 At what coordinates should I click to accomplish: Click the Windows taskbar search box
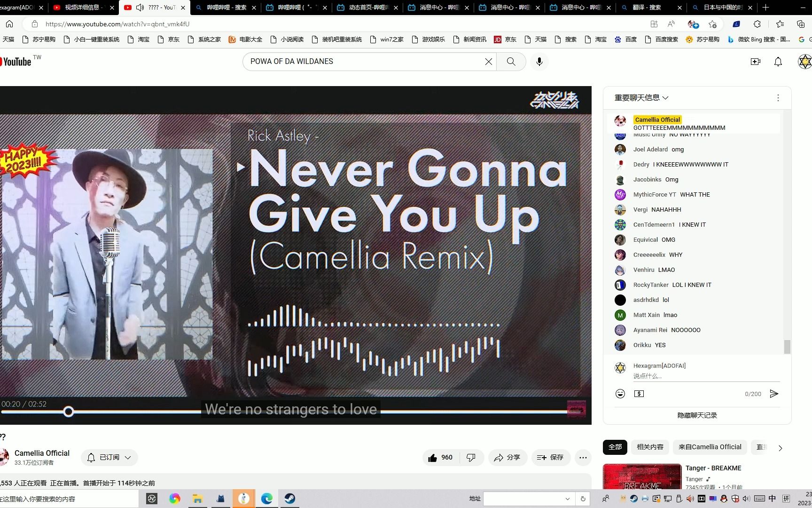[69, 499]
